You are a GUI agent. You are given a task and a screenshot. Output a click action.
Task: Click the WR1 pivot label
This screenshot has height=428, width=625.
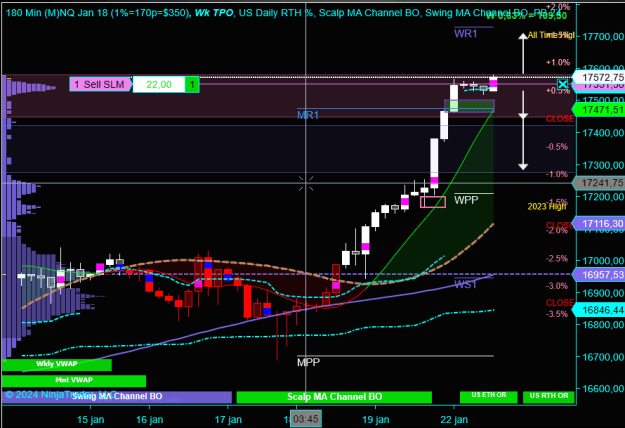point(466,34)
